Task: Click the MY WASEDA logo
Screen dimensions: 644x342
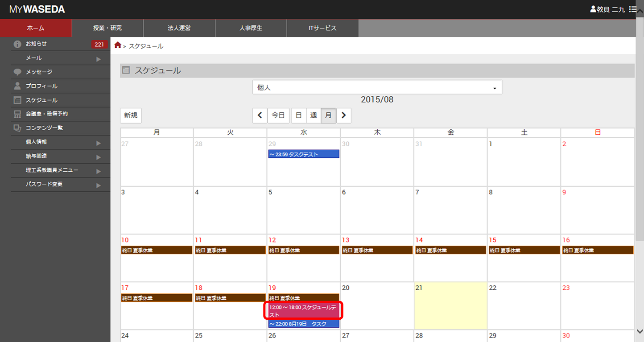Action: pos(37,9)
